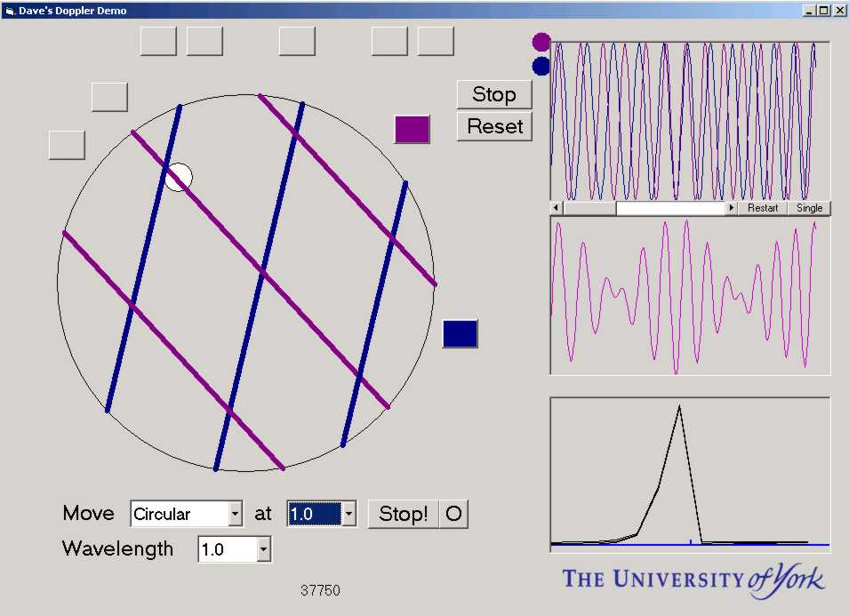849x616 pixels.
Task: Click the white circle detector inside the ring
Action: [179, 177]
